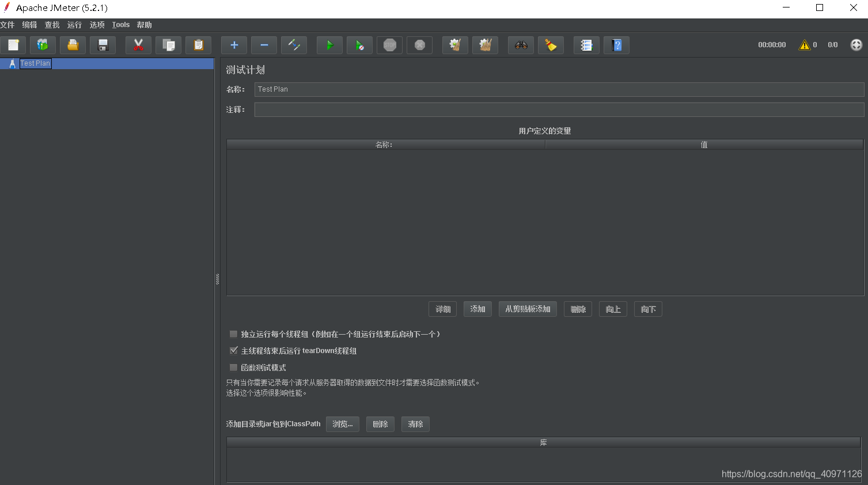This screenshot has width=868, height=485.
Task: Click the 00:00:00 elapsed time display
Action: (772, 45)
